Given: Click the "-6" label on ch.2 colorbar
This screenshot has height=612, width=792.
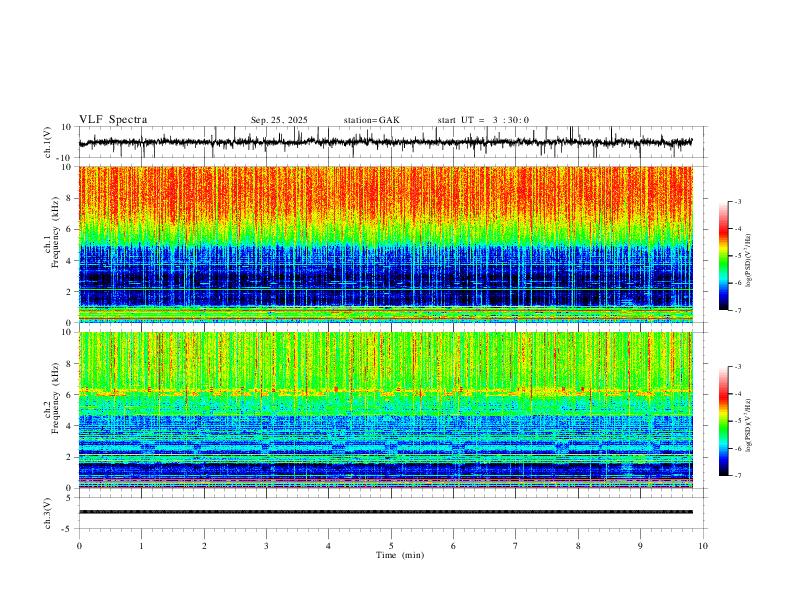Looking at the screenshot, I should (737, 448).
